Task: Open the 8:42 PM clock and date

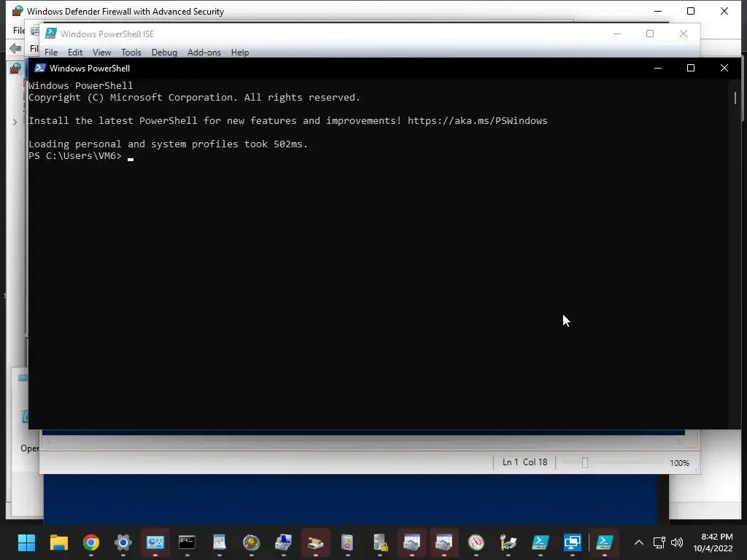Action: click(713, 542)
